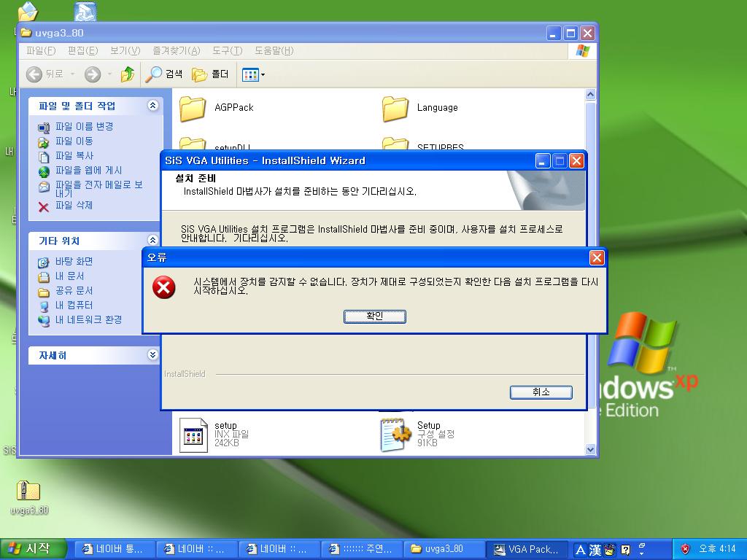Open the 보기(V) menu

[x=125, y=50]
